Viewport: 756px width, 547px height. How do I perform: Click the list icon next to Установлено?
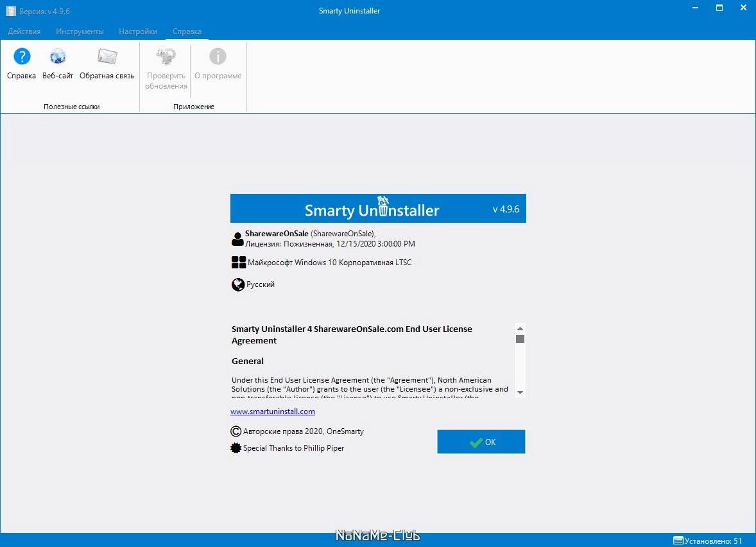click(678, 541)
